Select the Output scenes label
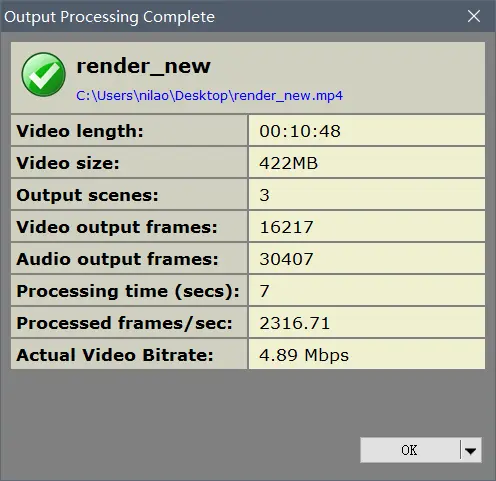496x481 pixels. [x=87, y=195]
